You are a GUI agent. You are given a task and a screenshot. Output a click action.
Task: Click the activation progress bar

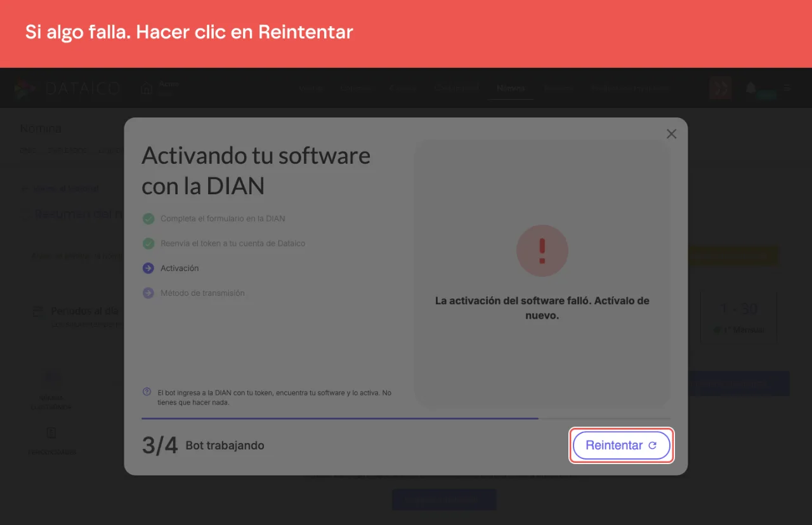pos(406,418)
